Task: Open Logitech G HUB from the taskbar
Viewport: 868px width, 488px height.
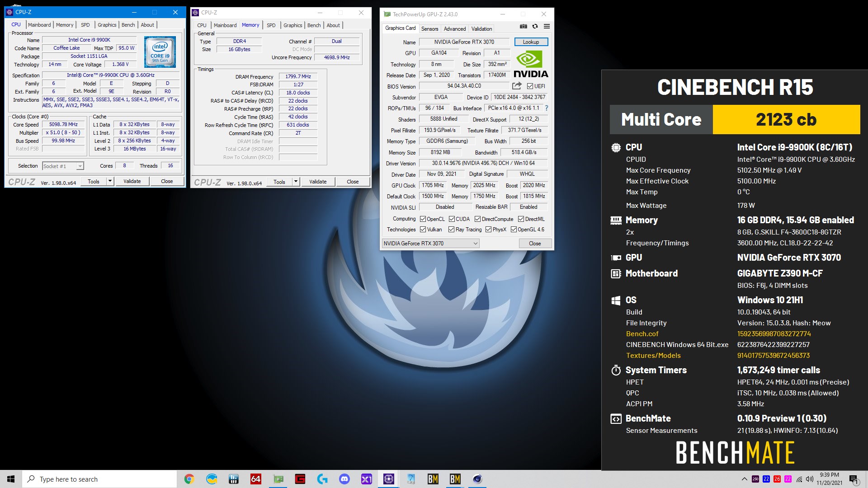Action: pos(322,479)
